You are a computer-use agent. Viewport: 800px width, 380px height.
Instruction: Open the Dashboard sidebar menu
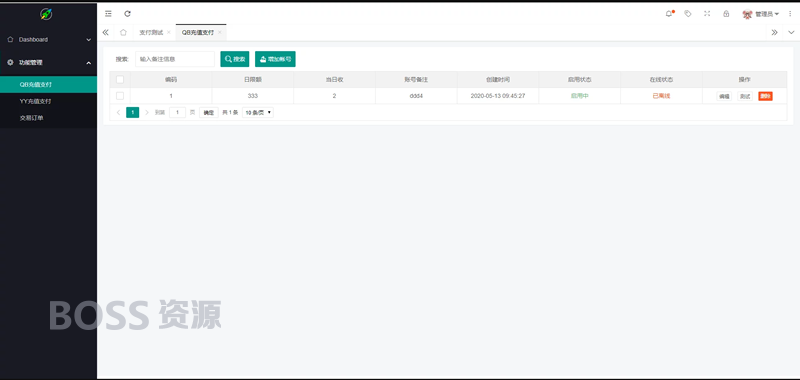(48, 39)
